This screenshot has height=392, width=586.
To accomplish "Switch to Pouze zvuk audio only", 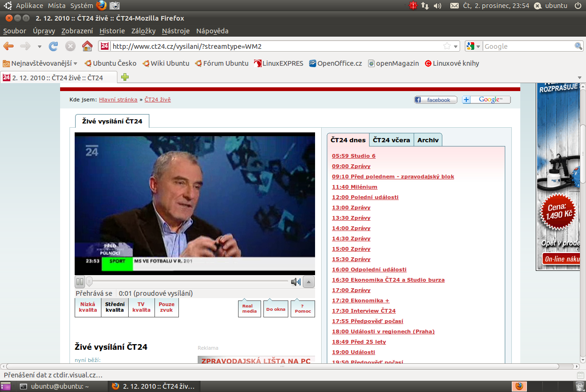I will (167, 307).
